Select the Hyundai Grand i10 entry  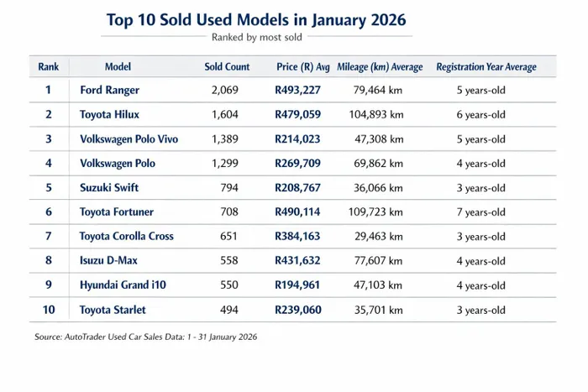coord(123,285)
